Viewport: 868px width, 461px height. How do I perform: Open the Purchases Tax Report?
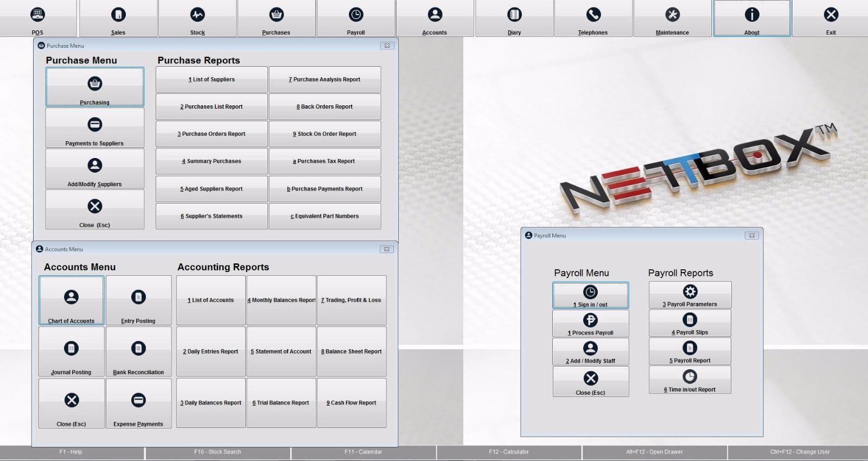pos(325,161)
